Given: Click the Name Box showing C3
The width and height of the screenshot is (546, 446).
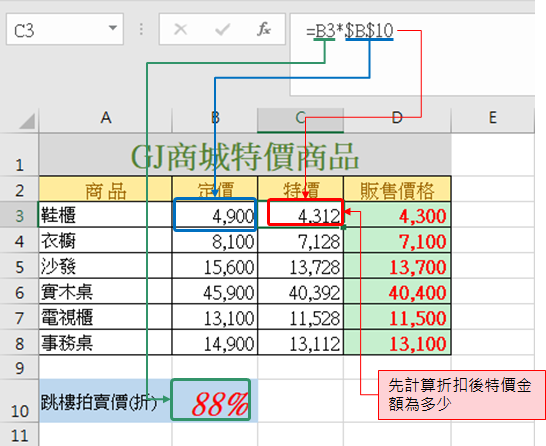Looking at the screenshot, I should 65,29.
